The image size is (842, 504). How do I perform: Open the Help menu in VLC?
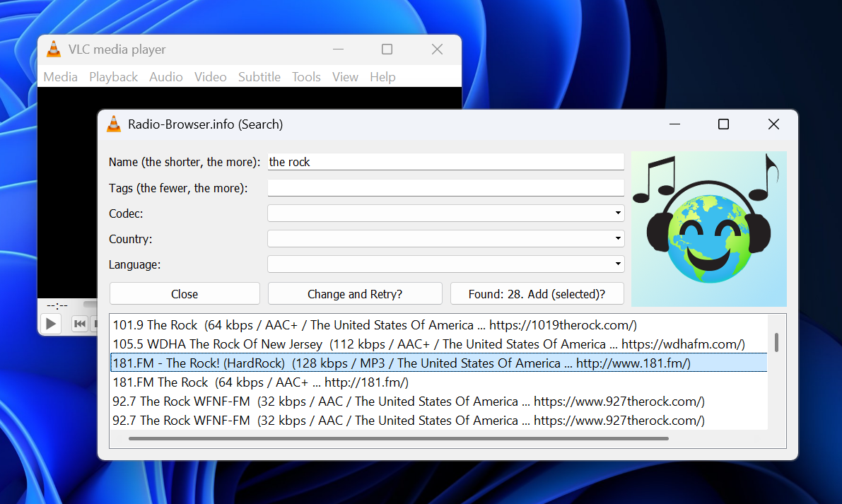click(382, 77)
